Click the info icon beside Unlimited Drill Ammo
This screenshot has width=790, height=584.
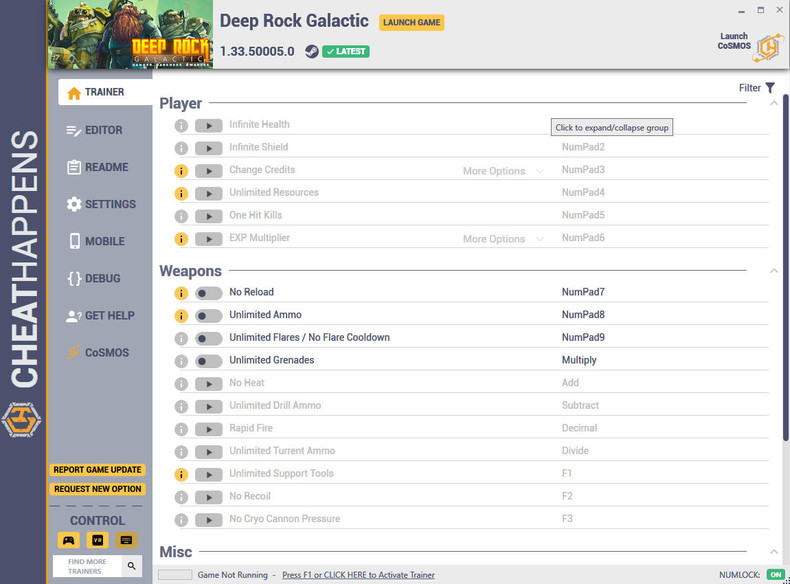point(181,407)
